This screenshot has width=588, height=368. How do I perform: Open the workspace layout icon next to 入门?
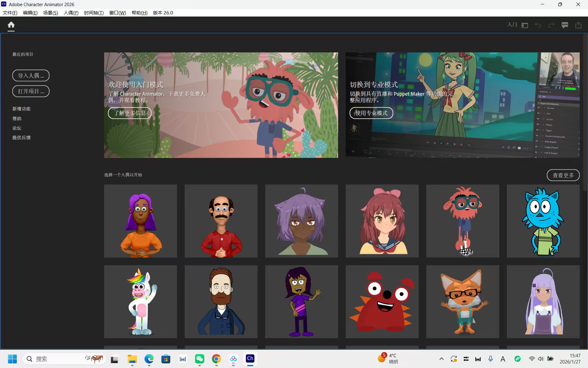(x=525, y=25)
